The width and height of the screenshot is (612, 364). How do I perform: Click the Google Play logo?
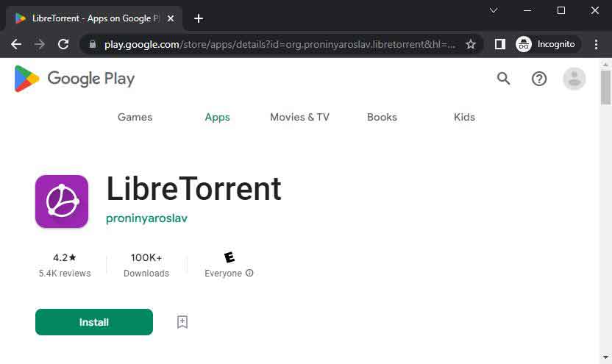tap(74, 79)
